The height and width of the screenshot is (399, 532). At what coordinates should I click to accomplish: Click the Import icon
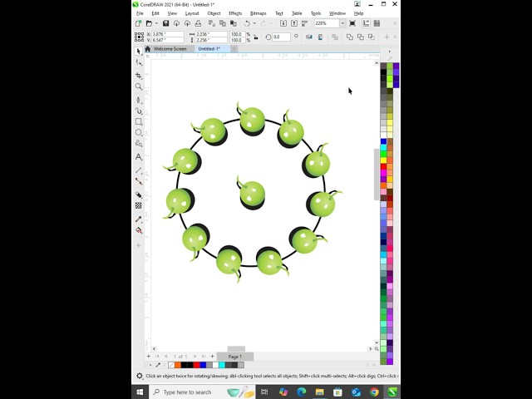(283, 23)
